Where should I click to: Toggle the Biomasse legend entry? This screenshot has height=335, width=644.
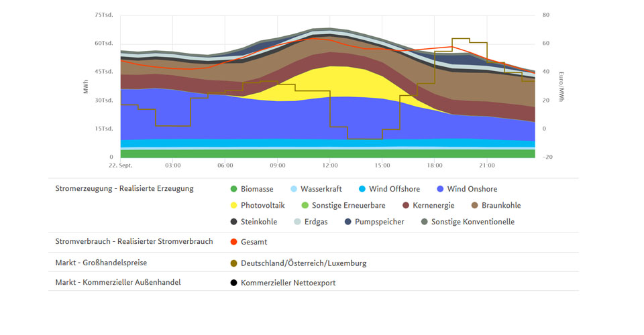[252, 189]
